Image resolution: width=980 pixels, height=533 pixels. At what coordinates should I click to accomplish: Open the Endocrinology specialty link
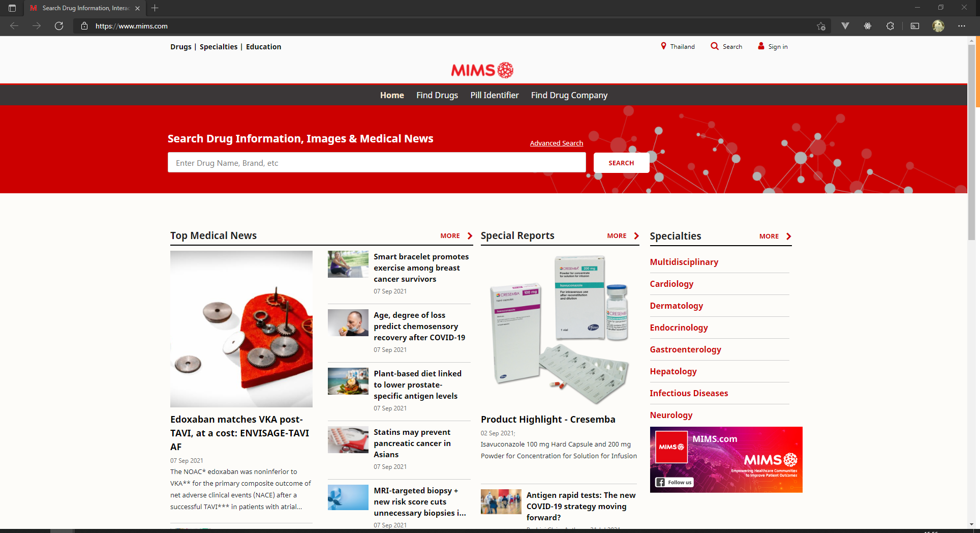tap(679, 328)
